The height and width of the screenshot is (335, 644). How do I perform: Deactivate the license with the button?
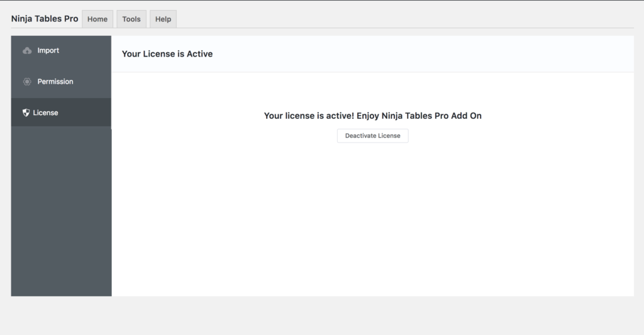(372, 136)
